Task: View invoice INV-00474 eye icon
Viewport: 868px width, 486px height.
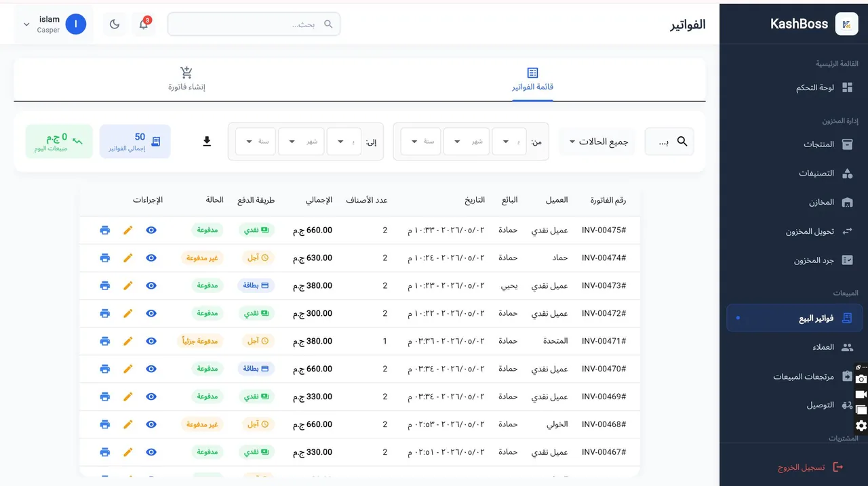Action: pos(151,258)
